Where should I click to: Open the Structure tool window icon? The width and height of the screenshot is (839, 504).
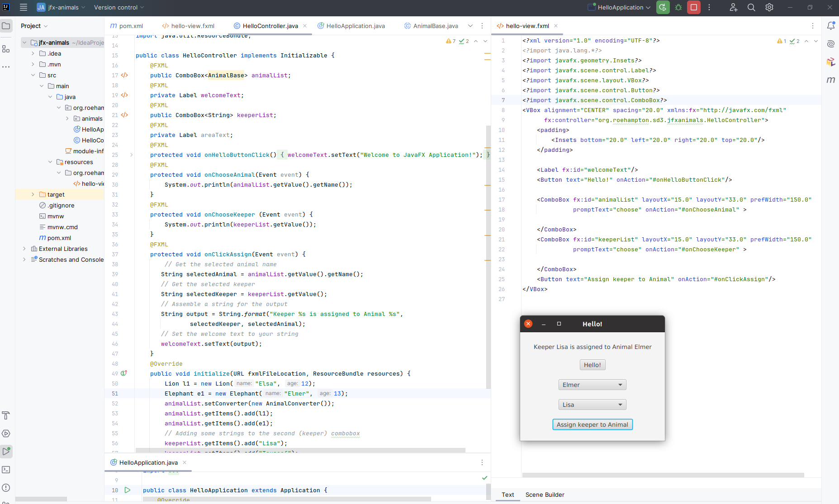coord(6,49)
